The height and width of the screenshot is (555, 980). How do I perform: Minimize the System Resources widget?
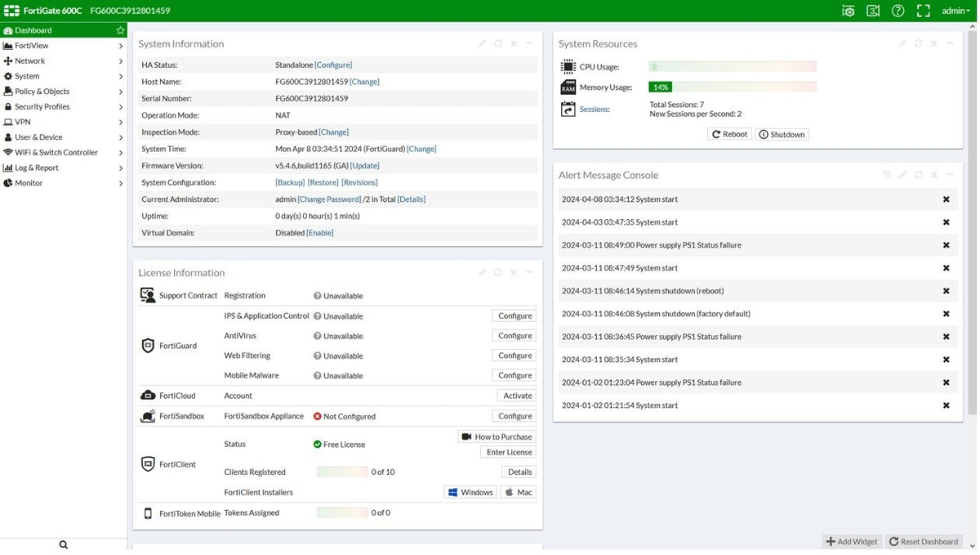tap(949, 43)
